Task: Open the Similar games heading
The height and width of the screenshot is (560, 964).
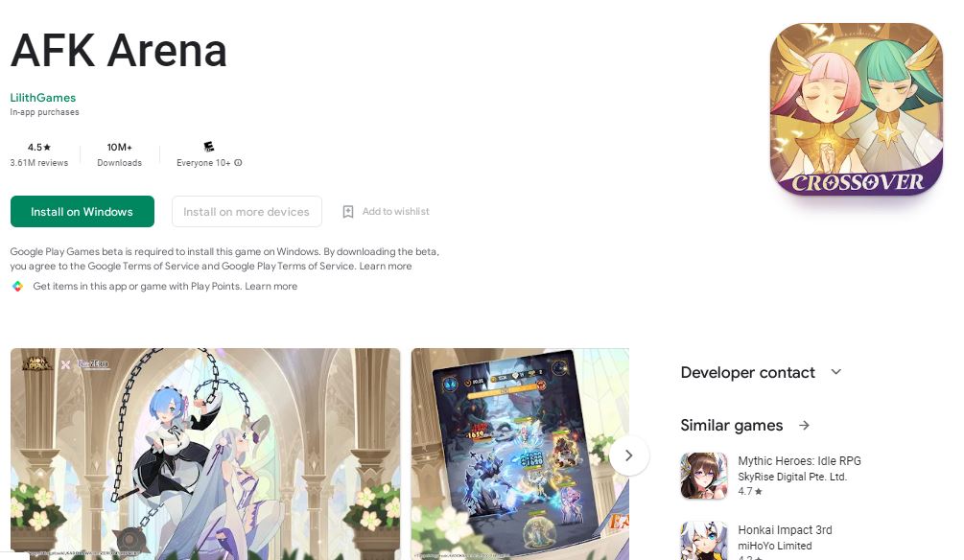Action: click(x=732, y=426)
